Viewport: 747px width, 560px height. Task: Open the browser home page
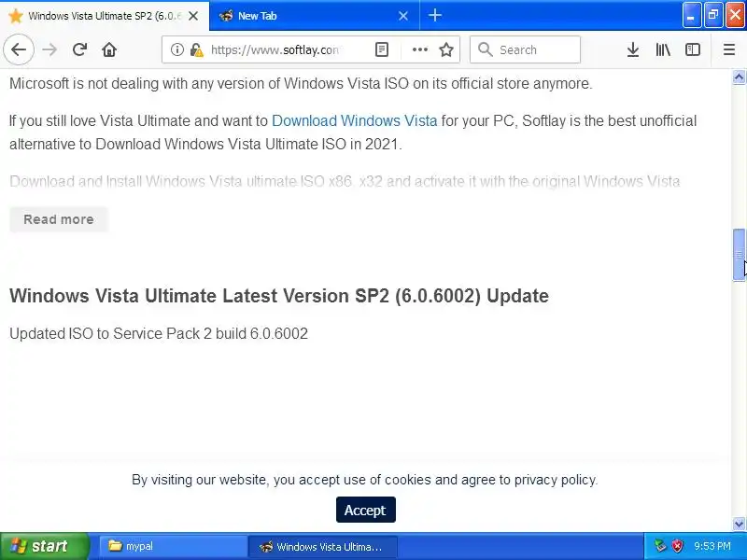(x=109, y=49)
